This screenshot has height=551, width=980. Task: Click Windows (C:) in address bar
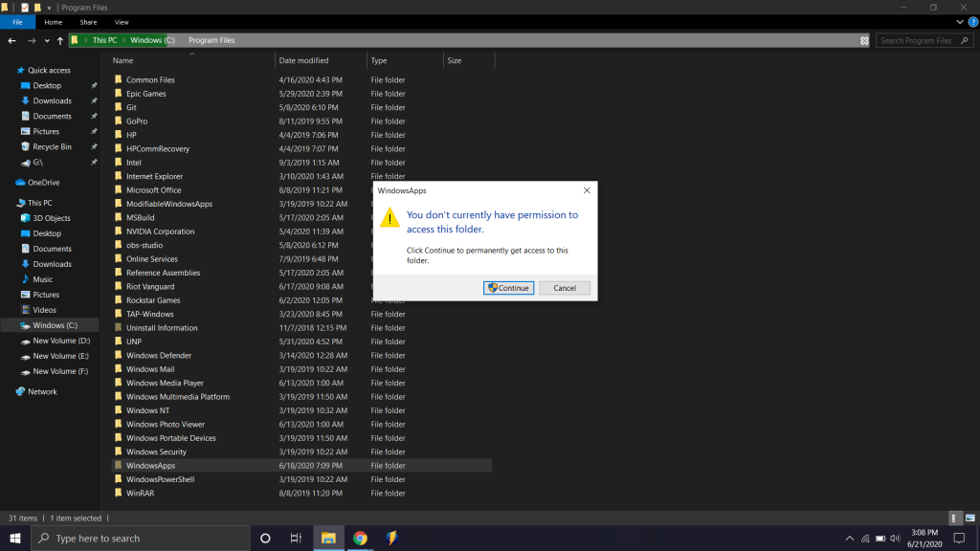tap(152, 40)
